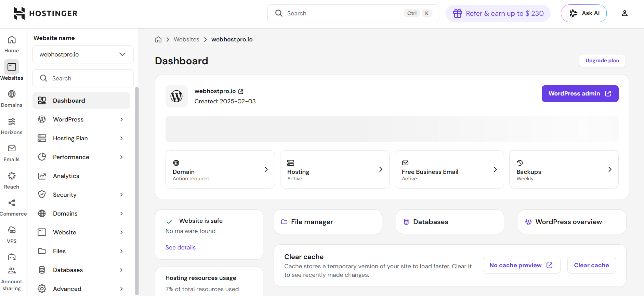Expand the Domains sidebar menu
Viewport: 644px width, 296px height.
(x=121, y=214)
